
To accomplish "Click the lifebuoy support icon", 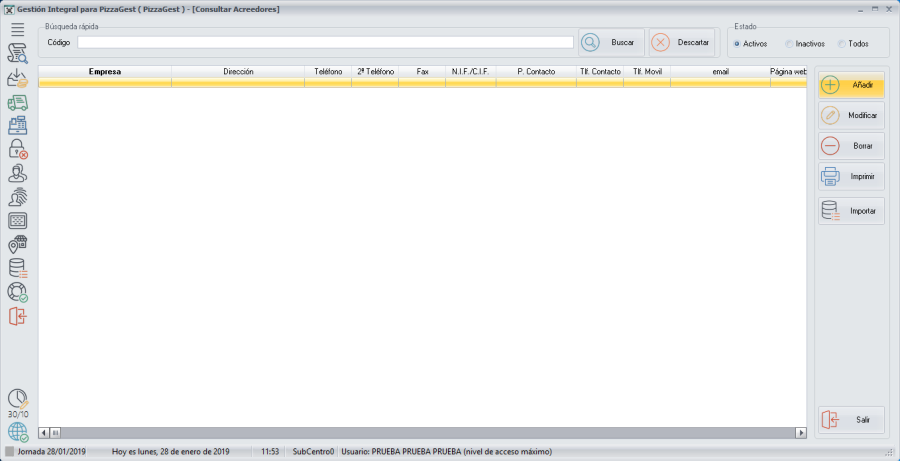I will pos(17,292).
